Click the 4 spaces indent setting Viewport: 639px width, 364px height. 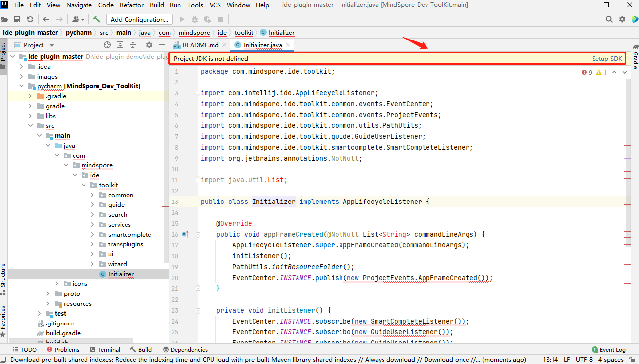pos(611,360)
